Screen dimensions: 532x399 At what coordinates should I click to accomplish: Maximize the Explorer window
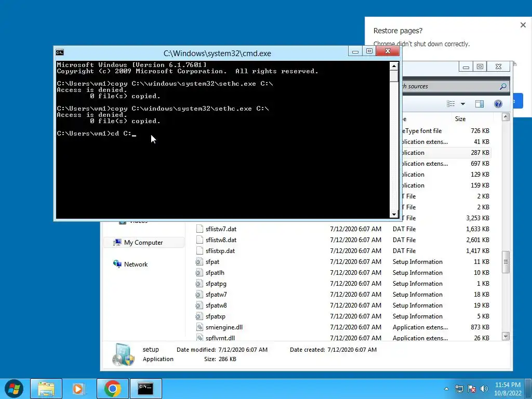(480, 66)
